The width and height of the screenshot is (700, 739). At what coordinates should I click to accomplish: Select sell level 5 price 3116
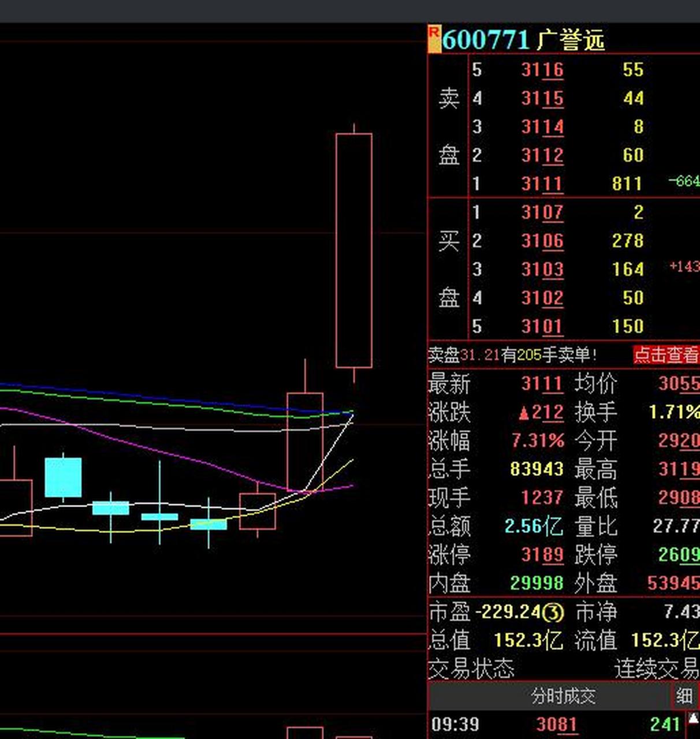[x=542, y=70]
